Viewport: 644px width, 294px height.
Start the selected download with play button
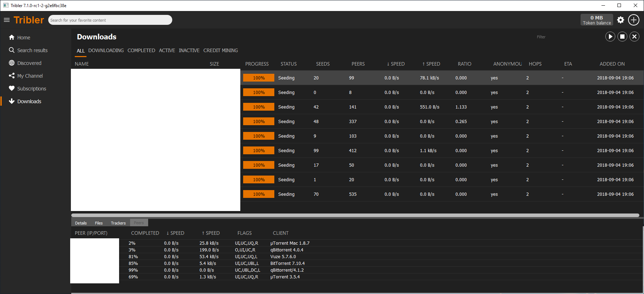pos(610,37)
